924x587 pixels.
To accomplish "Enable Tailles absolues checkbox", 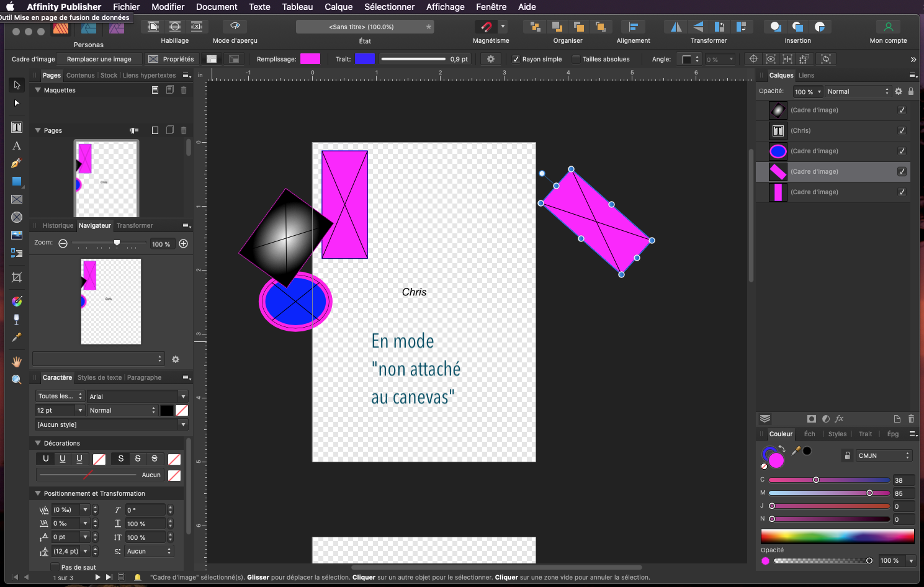I will [x=576, y=60].
